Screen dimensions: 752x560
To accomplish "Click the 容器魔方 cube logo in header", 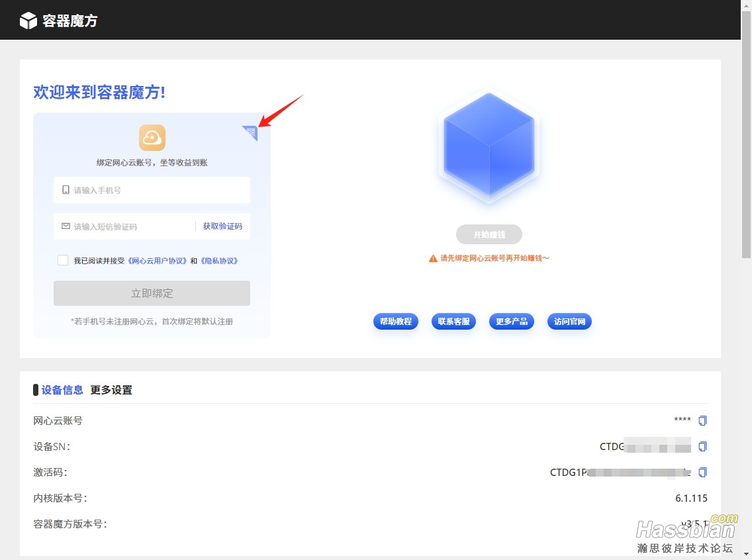I will point(28,21).
